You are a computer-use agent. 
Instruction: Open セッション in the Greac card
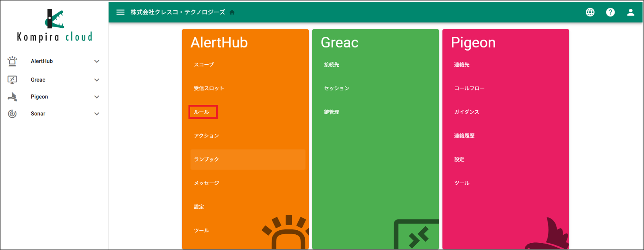coord(336,88)
